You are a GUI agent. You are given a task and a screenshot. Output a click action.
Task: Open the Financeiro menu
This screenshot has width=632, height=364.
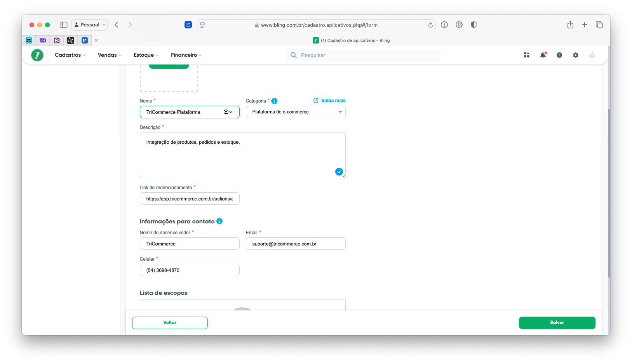(x=186, y=55)
